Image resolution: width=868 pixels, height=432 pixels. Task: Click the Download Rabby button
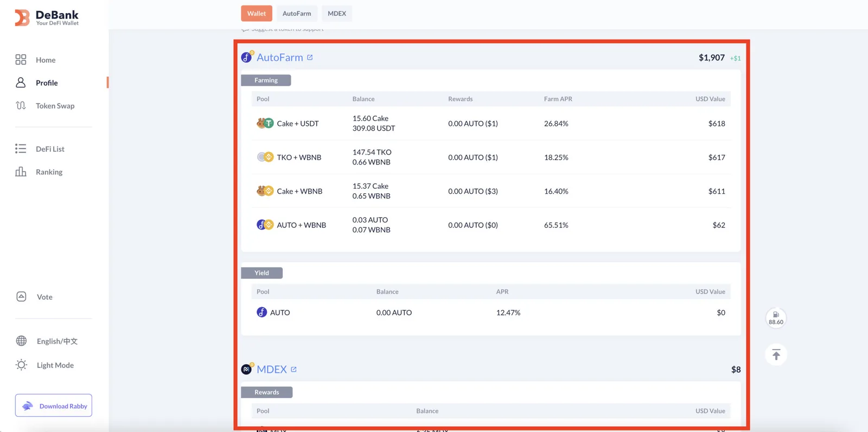pos(54,405)
